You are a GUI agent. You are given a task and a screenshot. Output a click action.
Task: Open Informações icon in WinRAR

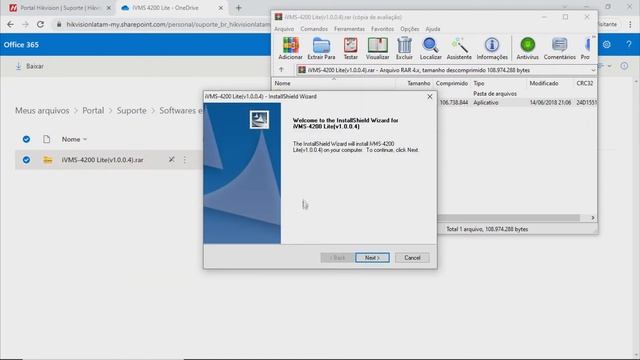[492, 49]
